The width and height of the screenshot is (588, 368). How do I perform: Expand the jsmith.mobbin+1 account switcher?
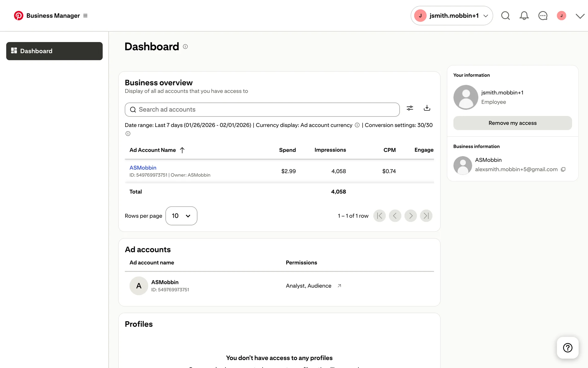point(451,16)
